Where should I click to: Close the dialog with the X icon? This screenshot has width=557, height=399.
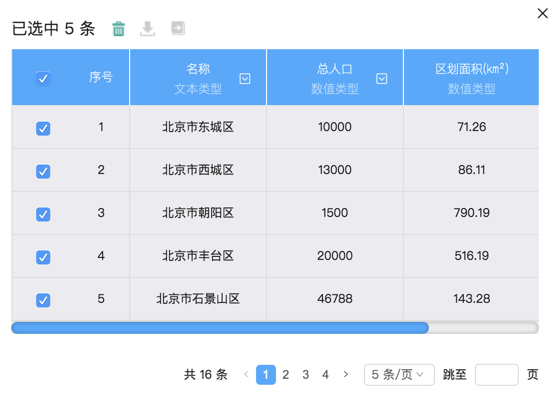tap(542, 14)
